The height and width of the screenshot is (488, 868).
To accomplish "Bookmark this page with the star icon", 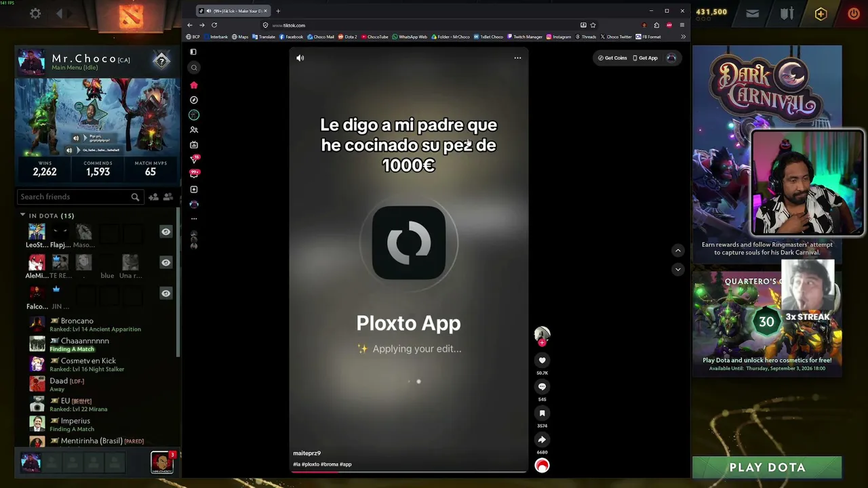I will click(x=593, y=25).
